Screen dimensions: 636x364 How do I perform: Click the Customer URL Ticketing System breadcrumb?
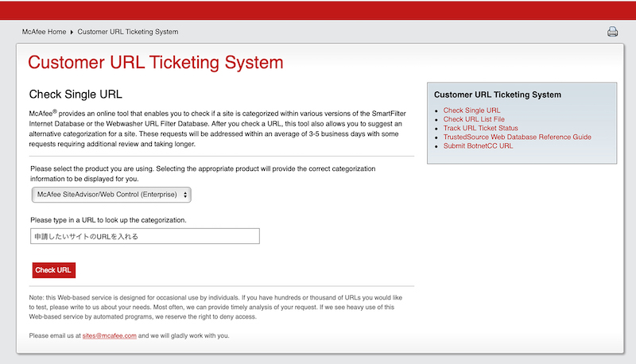[128, 32]
